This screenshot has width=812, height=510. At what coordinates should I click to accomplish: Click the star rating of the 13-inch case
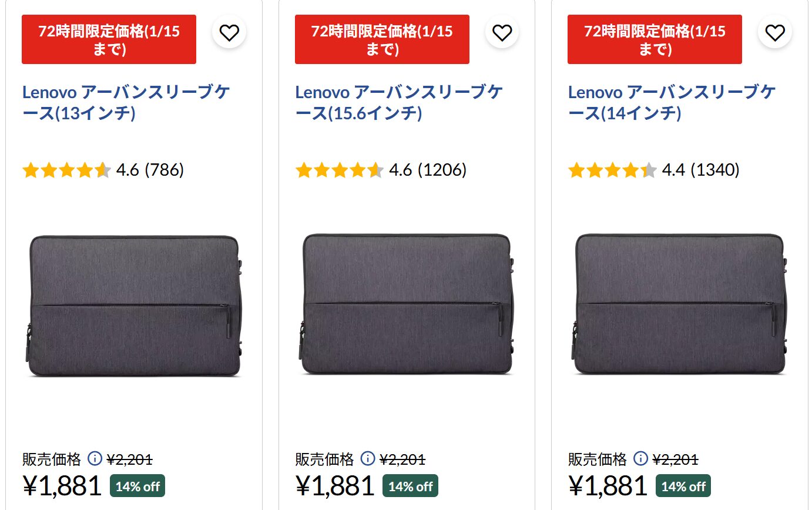[x=66, y=170]
